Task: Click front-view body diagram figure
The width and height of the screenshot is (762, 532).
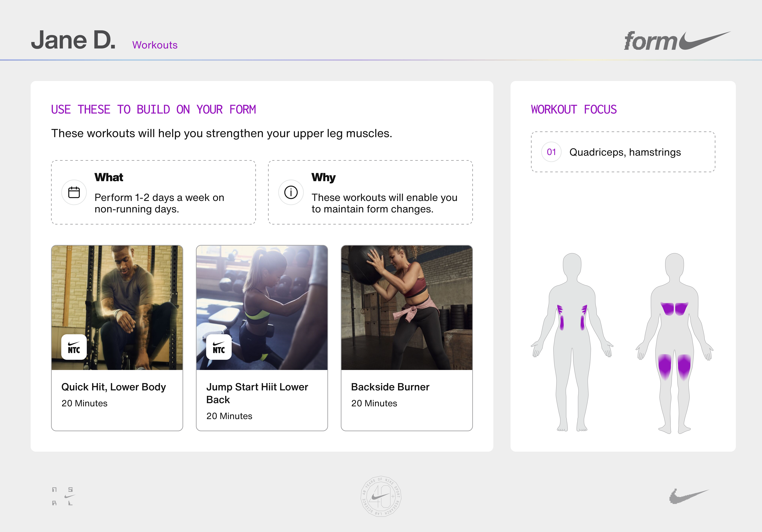Action: point(572,342)
